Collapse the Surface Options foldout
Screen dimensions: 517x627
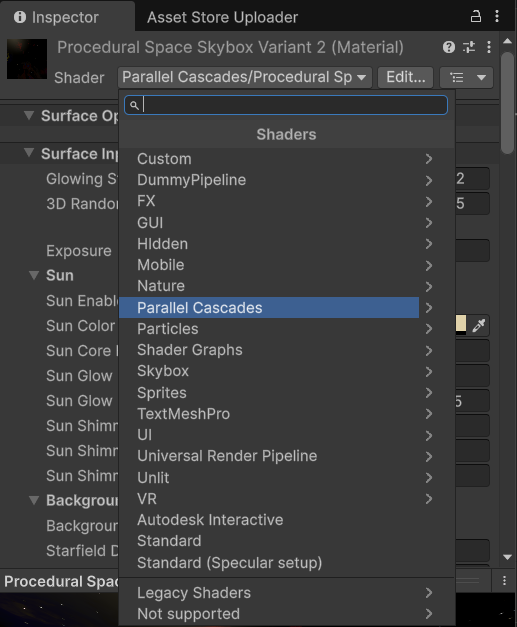(29, 115)
